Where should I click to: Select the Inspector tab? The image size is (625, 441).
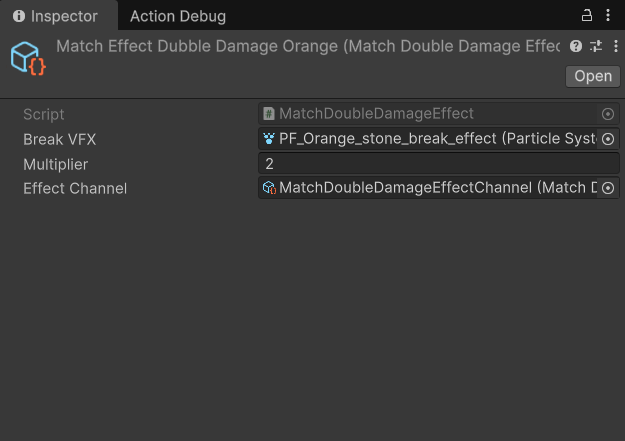click(x=55, y=16)
